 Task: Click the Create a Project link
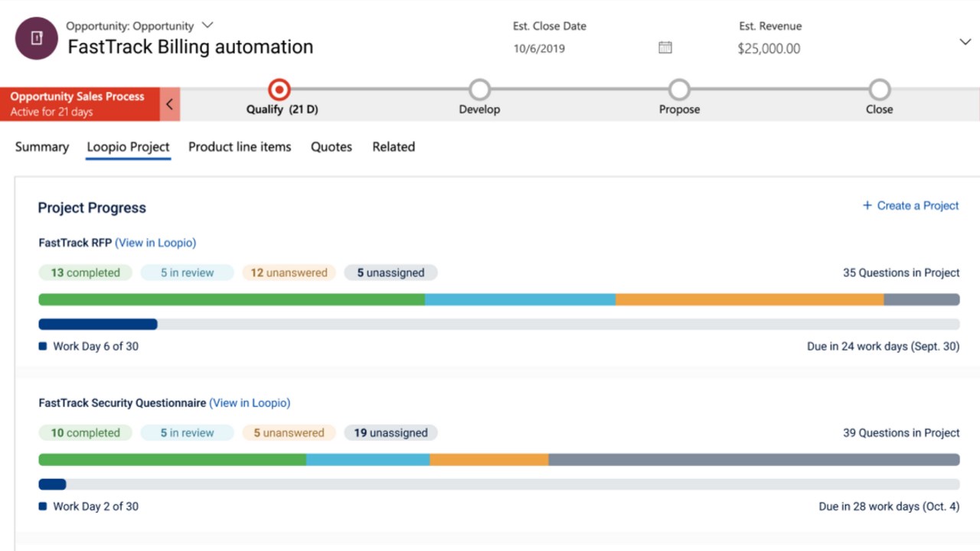pyautogui.click(x=910, y=206)
